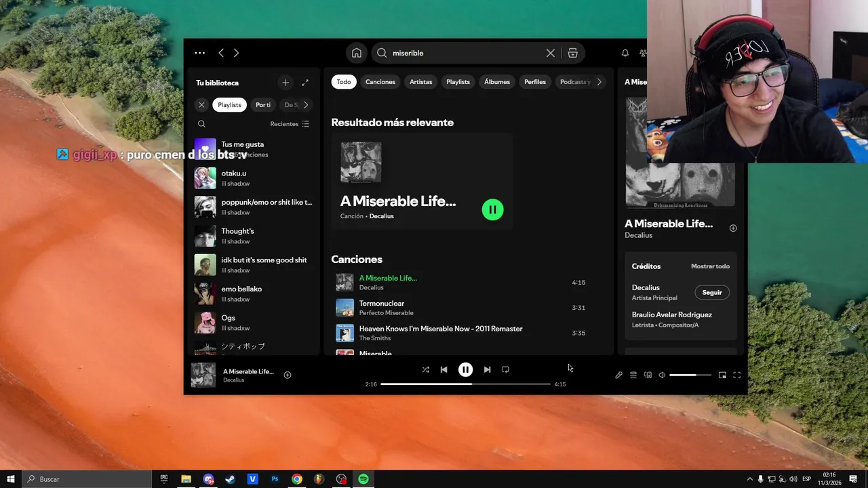The image size is (868, 488).
Task: Search within Tu biblioteca
Action: [201, 124]
